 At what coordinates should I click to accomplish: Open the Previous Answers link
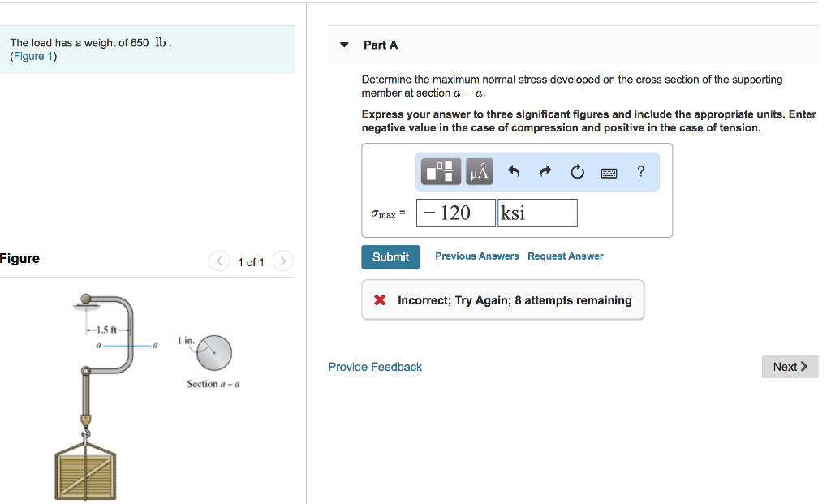click(x=477, y=256)
